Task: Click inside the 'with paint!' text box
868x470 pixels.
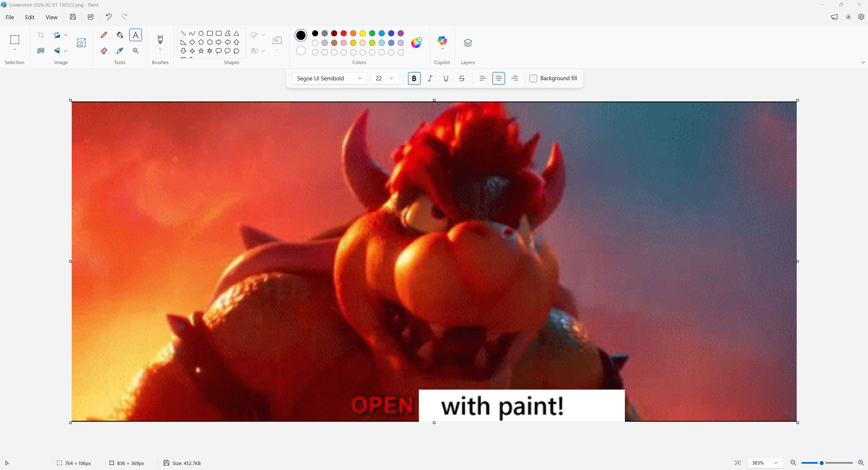Action: click(x=522, y=406)
